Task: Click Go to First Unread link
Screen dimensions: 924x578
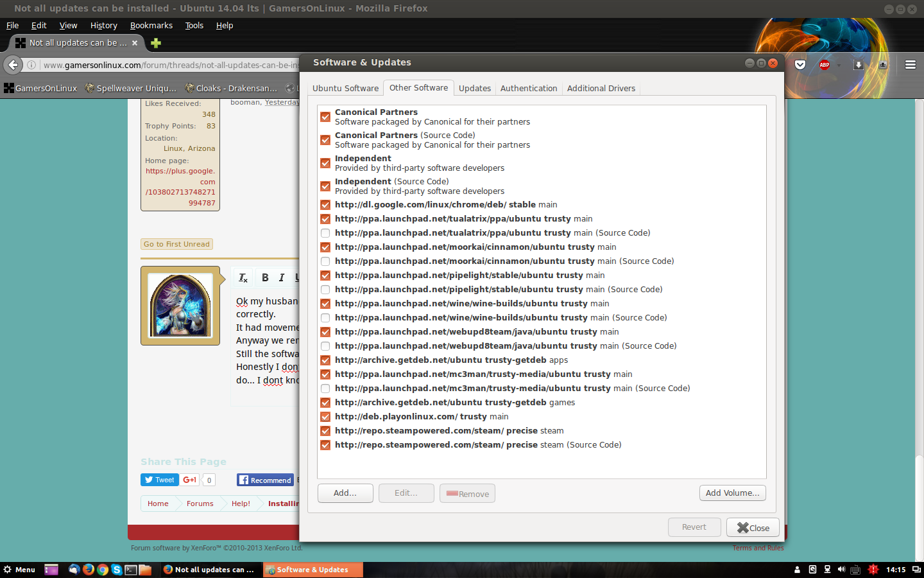Action: [x=176, y=244]
